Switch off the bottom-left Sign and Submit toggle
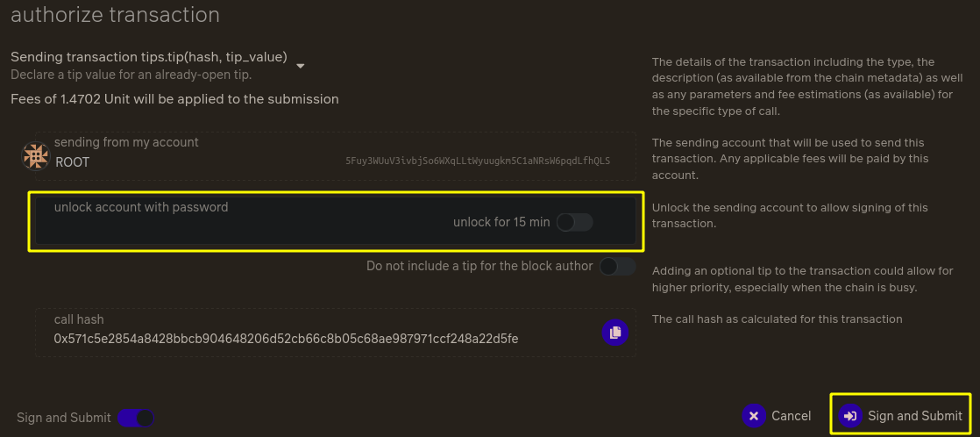 pyautogui.click(x=136, y=418)
